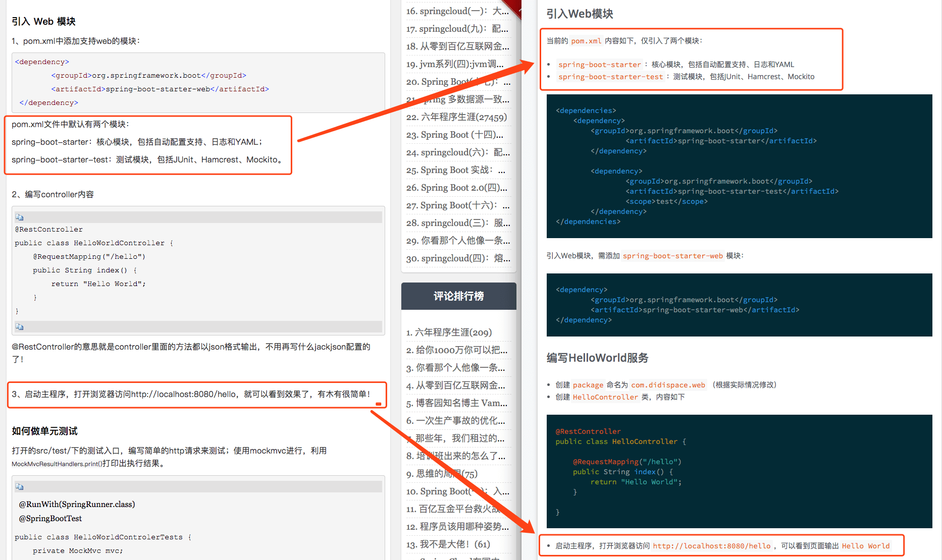Click the public class HelloWorldControlerTests line
Viewport: 942px width, 560px height.
click(x=103, y=537)
